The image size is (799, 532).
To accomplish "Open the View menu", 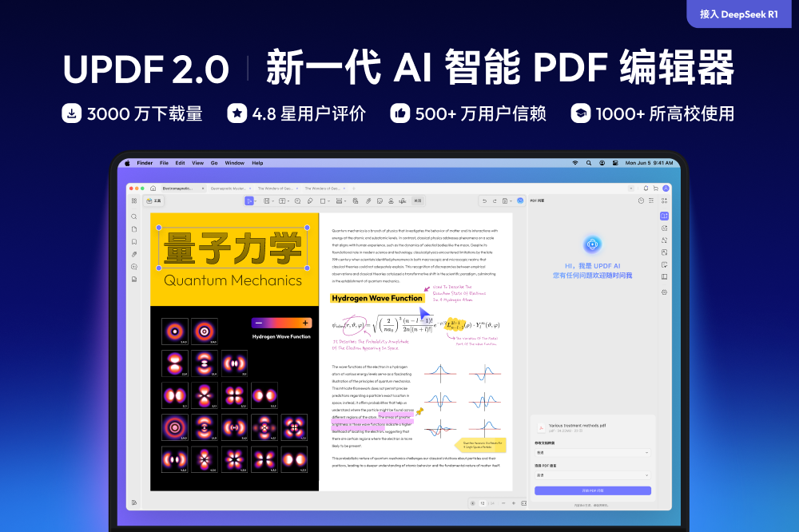I will point(197,163).
